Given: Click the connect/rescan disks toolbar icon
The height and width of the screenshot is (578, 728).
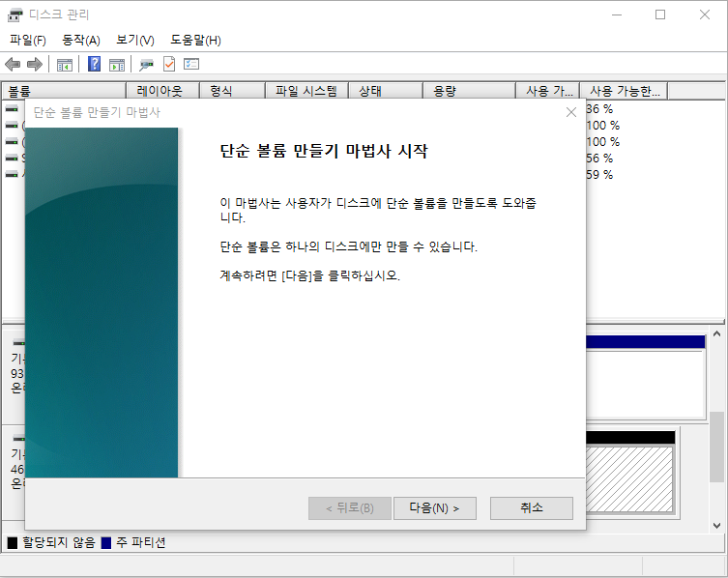Looking at the screenshot, I should point(146,65).
